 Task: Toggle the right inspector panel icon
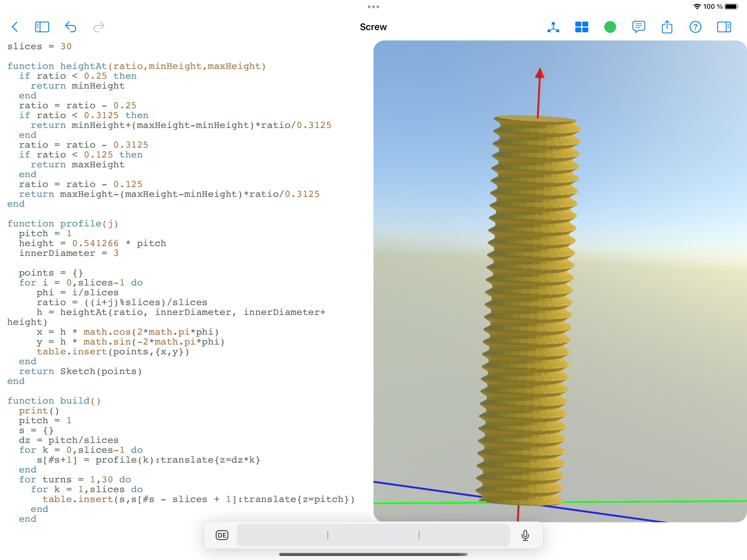(x=724, y=27)
